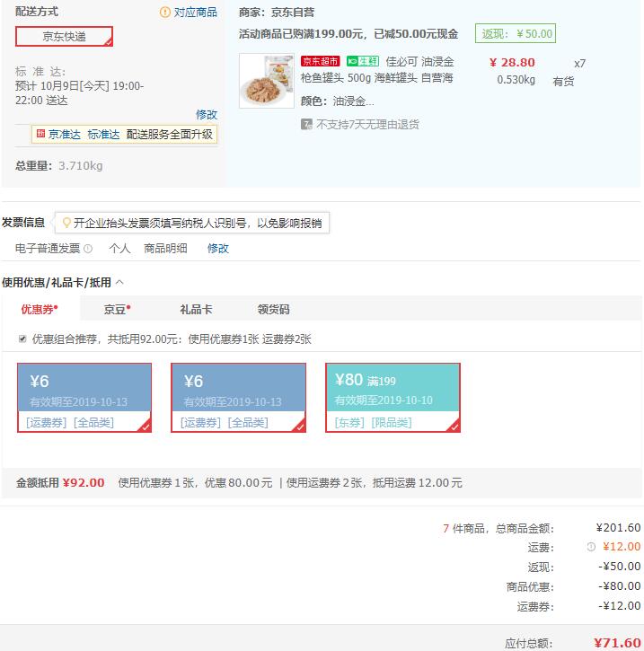Click 修改 under delivery time

click(x=207, y=115)
